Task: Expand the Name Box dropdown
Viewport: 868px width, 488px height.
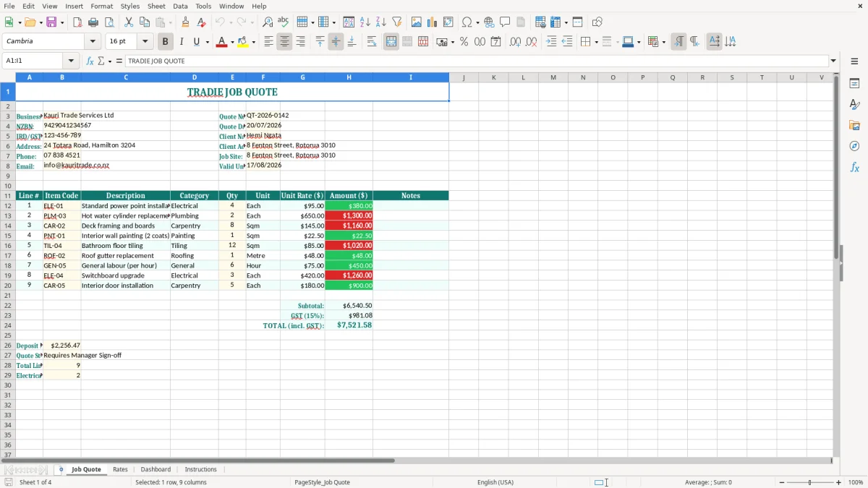Action: [x=71, y=61]
